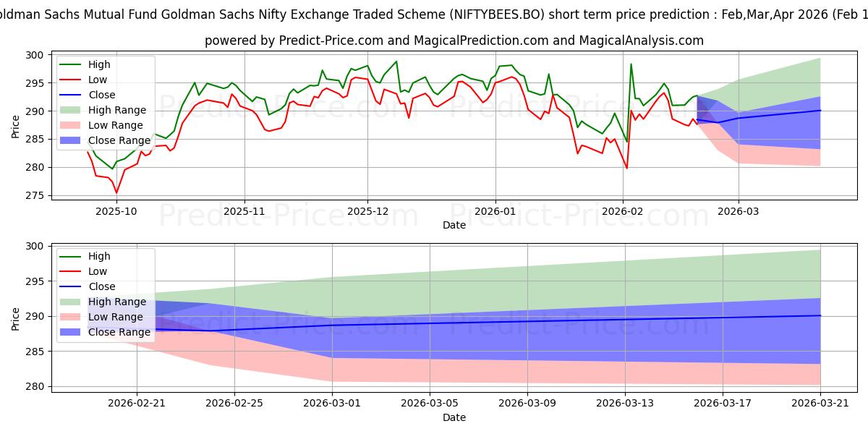Image resolution: width=868 pixels, height=434 pixels.
Task: Click blue Close Range swatch in upper legend
Action: tap(69, 140)
